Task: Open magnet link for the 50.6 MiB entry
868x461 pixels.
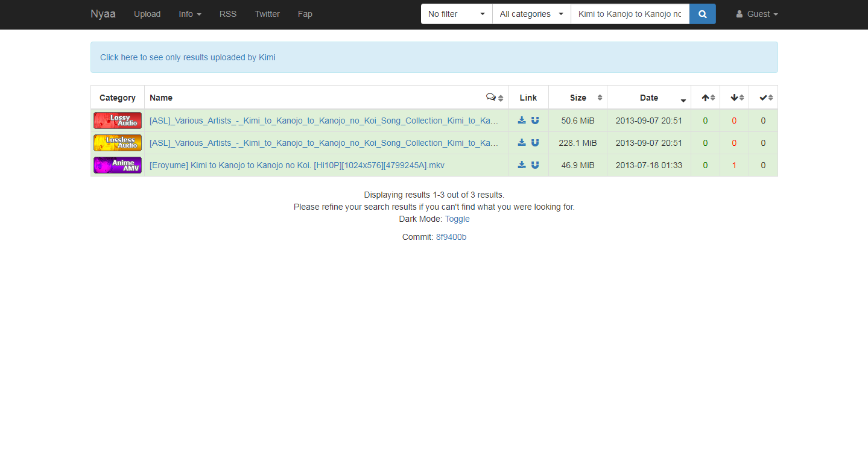Action: coord(535,121)
